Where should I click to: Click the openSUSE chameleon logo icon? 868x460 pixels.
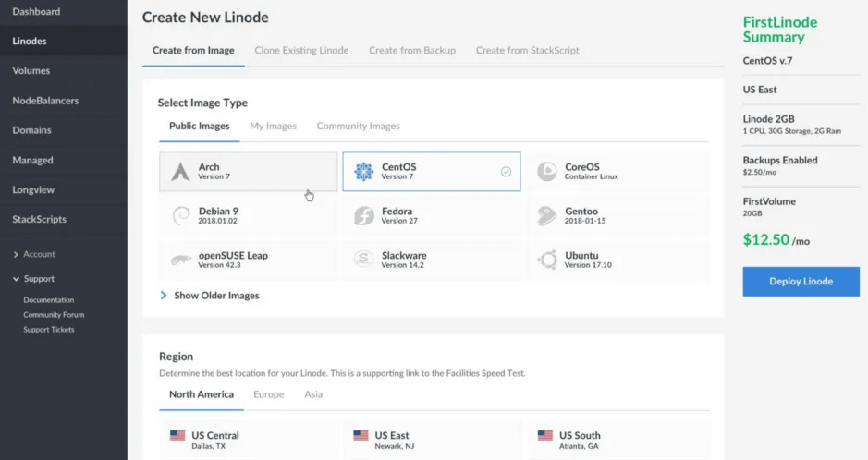pos(181,260)
